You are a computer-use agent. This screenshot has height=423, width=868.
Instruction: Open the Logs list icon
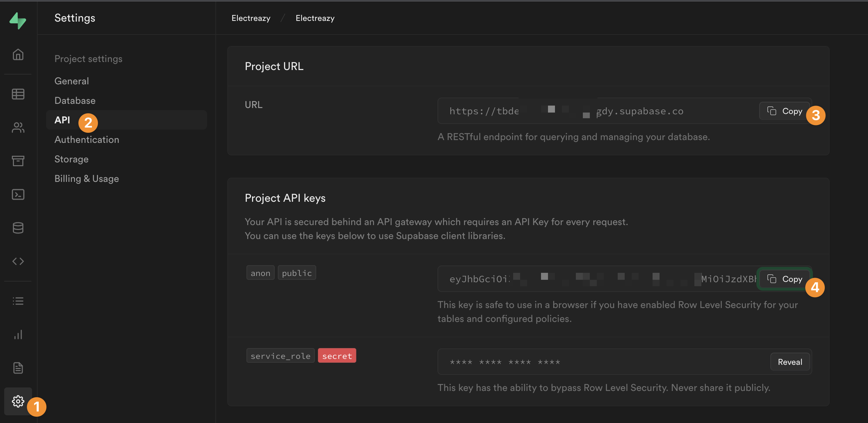18,301
